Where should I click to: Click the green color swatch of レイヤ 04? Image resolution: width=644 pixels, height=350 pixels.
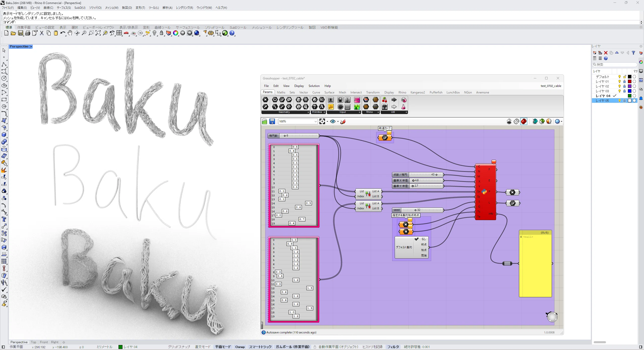coord(629,96)
